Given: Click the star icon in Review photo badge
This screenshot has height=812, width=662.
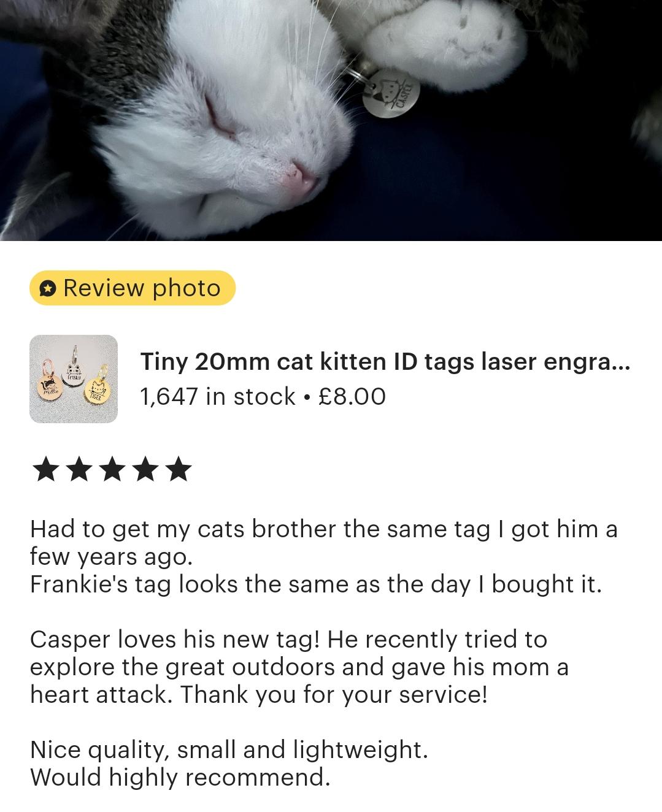Looking at the screenshot, I should click(x=48, y=288).
